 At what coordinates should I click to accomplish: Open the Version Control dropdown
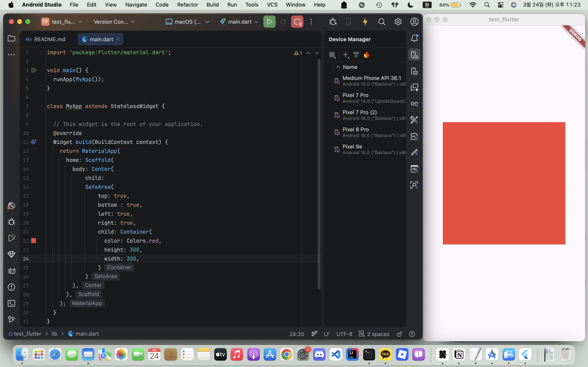tap(114, 22)
